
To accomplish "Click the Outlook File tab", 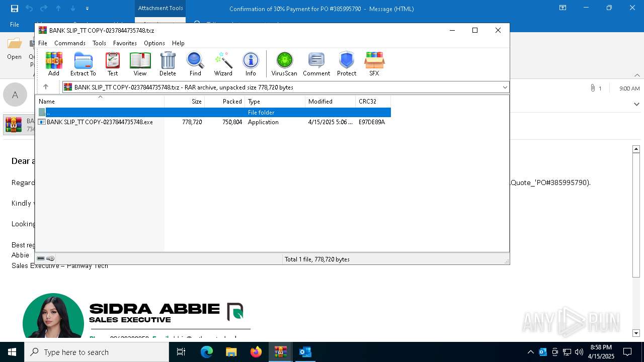I will pos(15,24).
